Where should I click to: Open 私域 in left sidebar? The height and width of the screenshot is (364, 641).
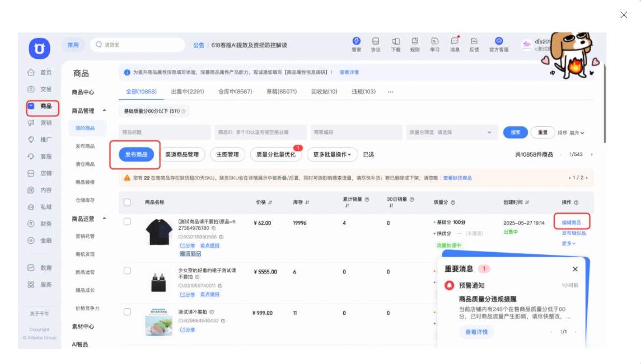(40, 207)
